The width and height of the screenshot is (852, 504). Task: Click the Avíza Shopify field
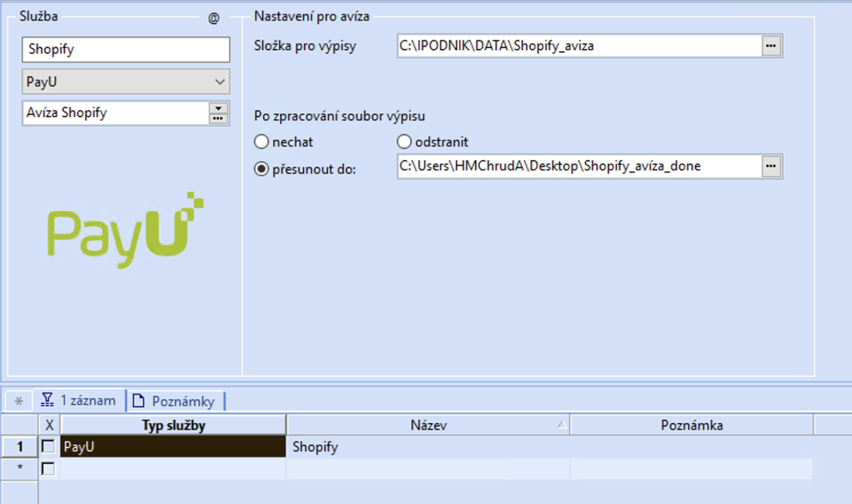click(115, 113)
